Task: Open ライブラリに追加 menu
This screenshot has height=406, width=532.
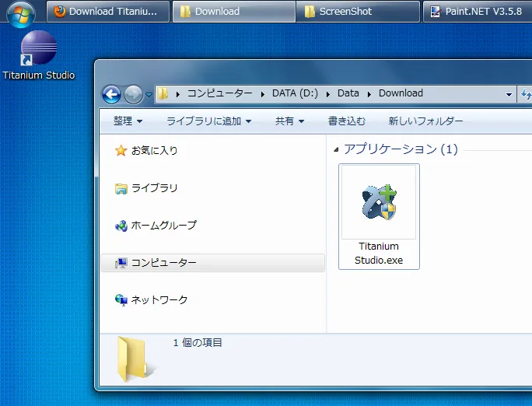Action: click(208, 121)
